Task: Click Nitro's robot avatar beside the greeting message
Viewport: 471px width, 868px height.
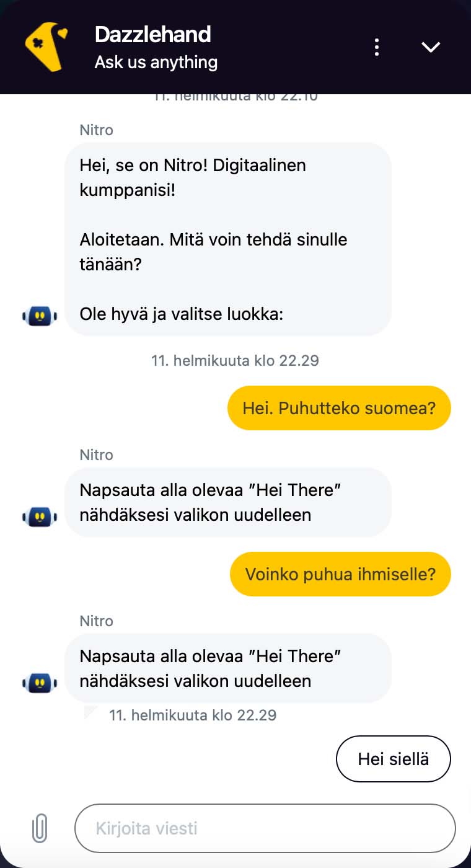Action: (x=40, y=316)
